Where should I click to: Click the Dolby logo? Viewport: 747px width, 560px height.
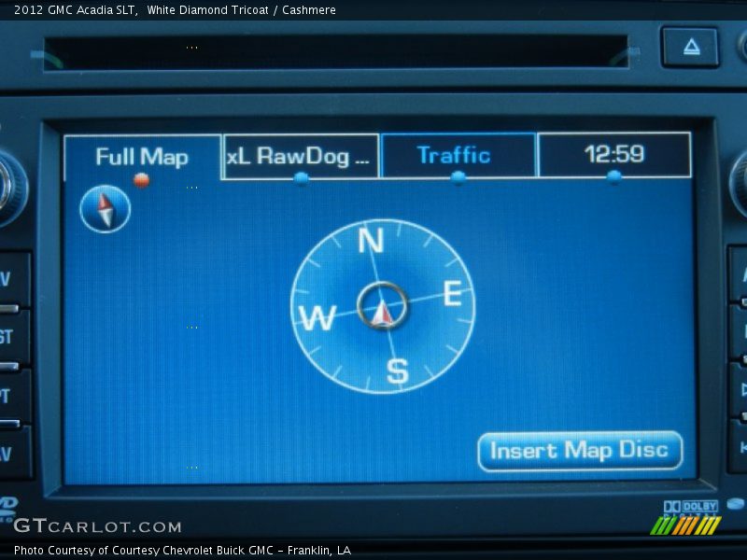point(691,507)
